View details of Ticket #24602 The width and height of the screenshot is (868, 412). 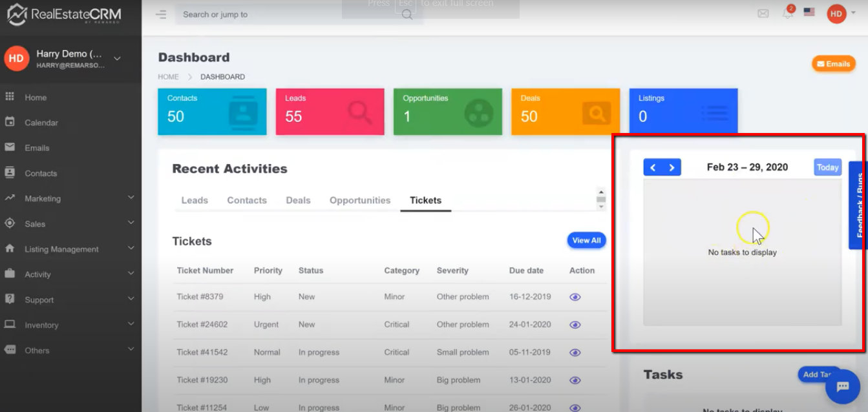coord(575,325)
